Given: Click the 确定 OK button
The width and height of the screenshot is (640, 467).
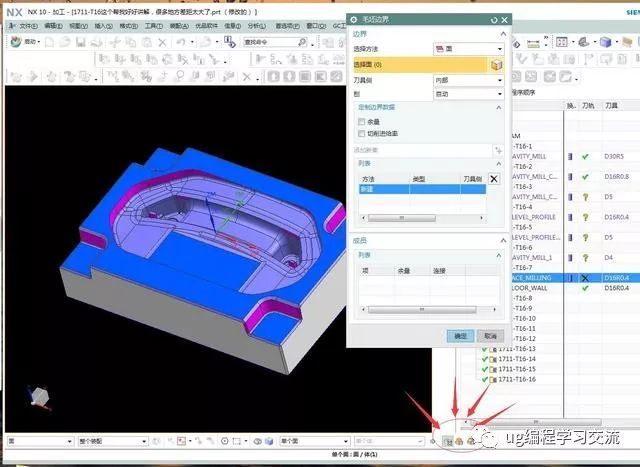Looking at the screenshot, I should point(460,336).
